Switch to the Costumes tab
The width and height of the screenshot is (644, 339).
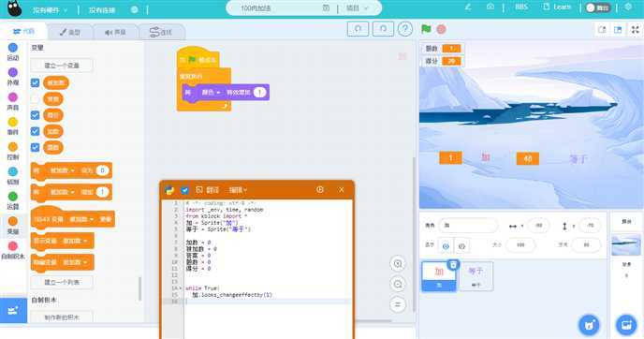tap(70, 32)
